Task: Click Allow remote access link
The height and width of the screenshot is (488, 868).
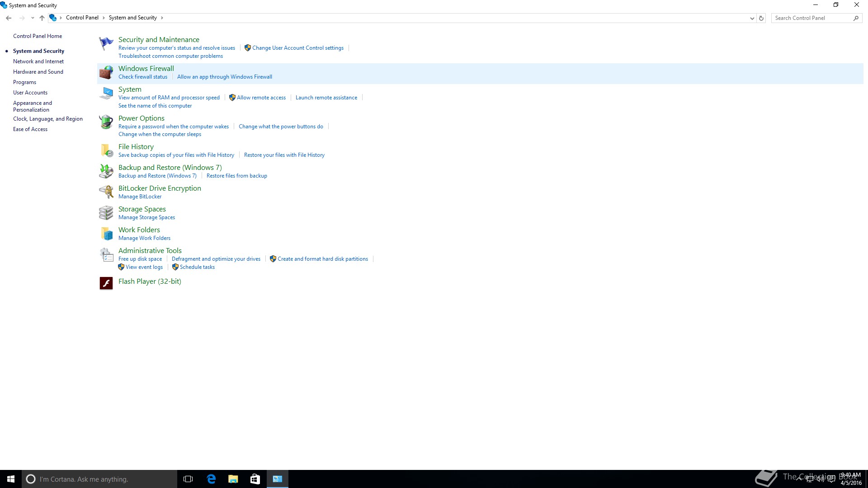Action: pos(261,98)
